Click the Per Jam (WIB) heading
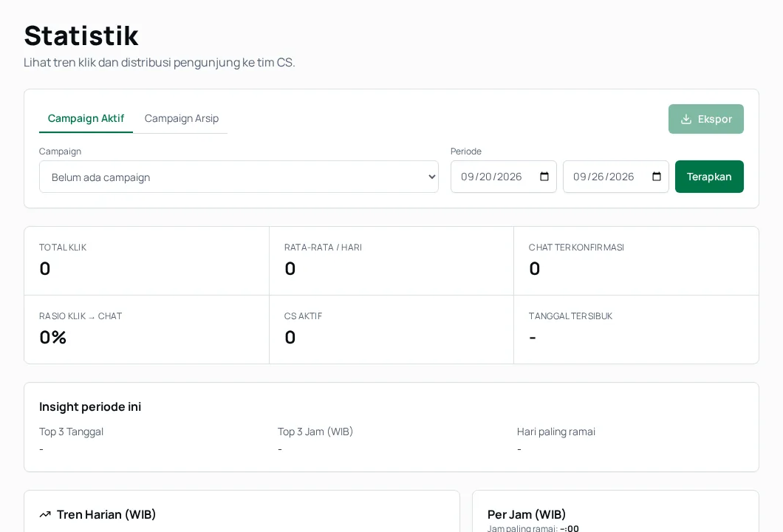 pyautogui.click(x=527, y=514)
